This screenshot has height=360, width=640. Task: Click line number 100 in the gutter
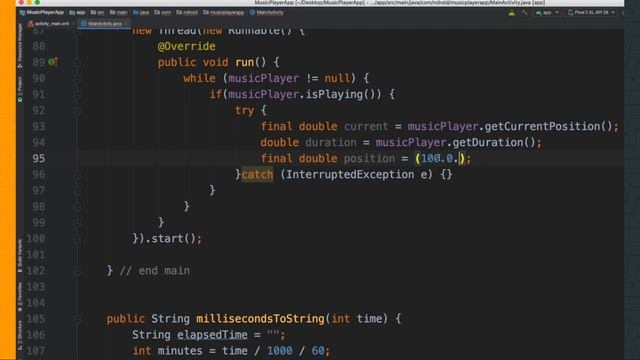(x=36, y=239)
